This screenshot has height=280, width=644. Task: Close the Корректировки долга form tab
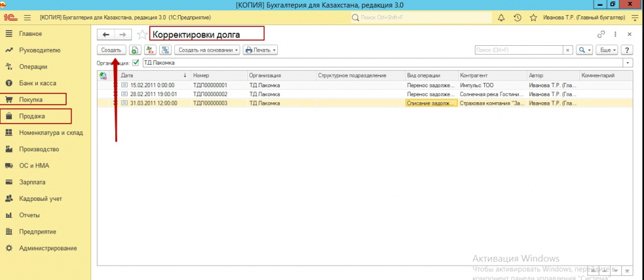pyautogui.click(x=629, y=35)
